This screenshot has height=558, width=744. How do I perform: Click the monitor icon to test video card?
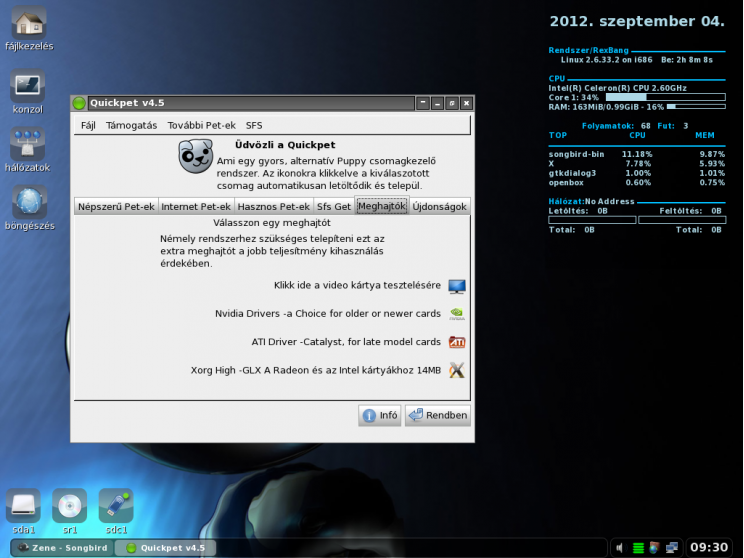tap(457, 286)
